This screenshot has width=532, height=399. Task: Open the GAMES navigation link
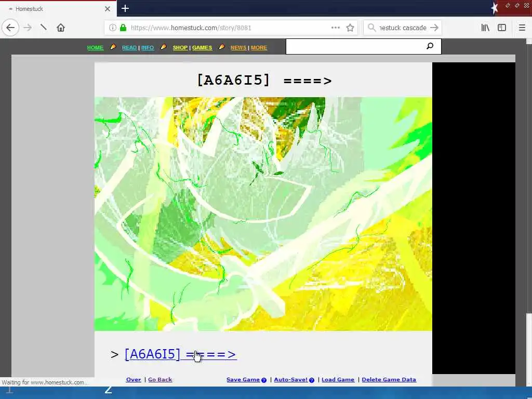click(x=202, y=47)
